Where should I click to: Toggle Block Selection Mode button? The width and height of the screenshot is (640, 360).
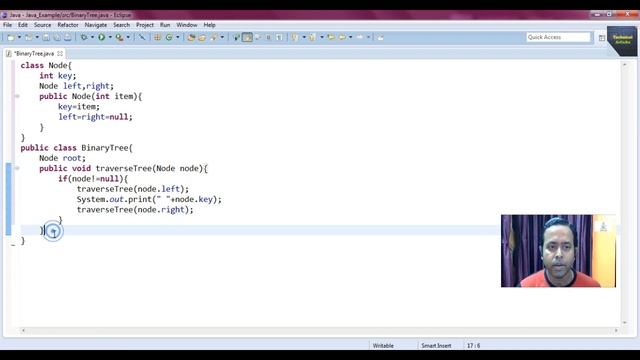(268, 37)
